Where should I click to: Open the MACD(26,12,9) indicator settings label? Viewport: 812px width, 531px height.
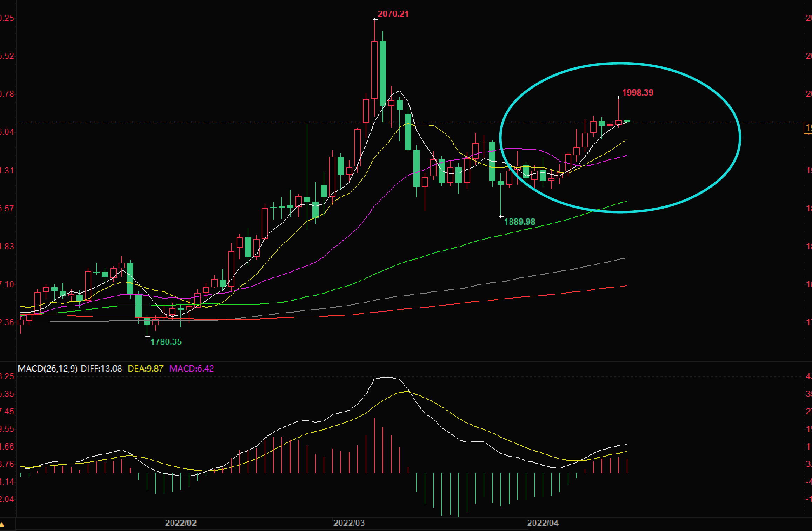coord(48,368)
